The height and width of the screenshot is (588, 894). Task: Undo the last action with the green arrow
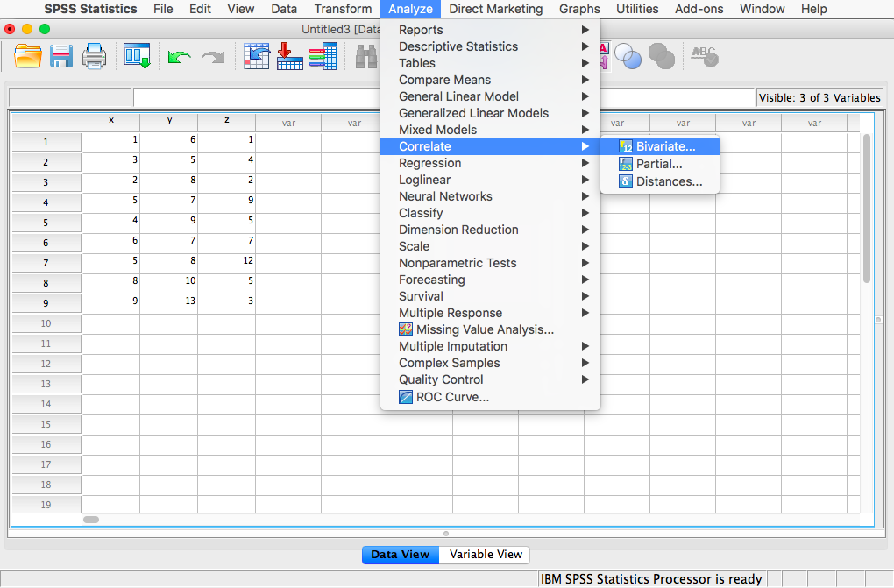179,57
